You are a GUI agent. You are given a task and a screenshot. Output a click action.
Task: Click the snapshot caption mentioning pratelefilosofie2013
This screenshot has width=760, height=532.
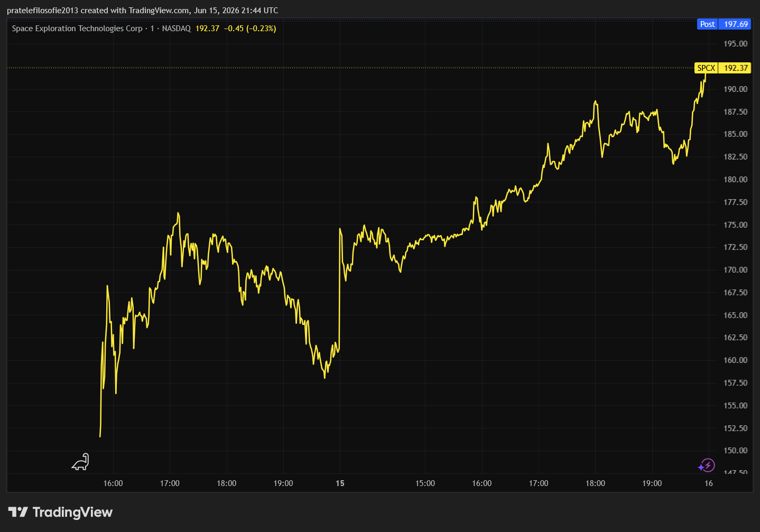click(x=143, y=11)
